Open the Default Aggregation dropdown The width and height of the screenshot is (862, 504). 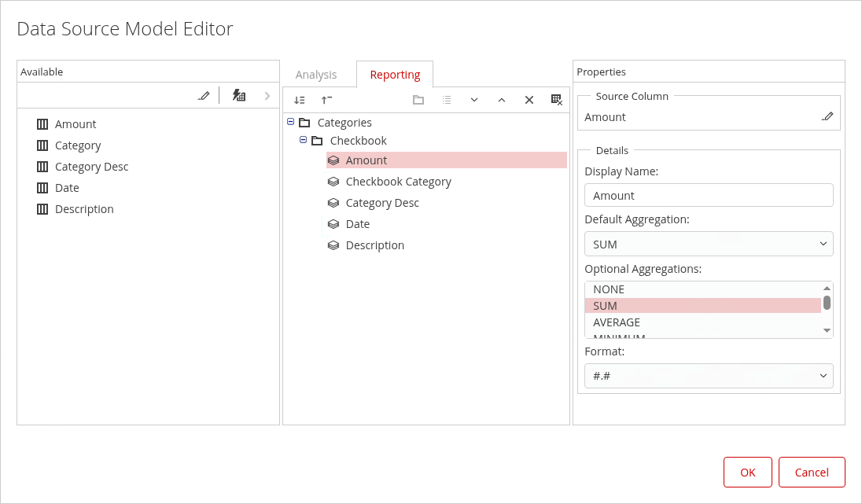click(708, 244)
